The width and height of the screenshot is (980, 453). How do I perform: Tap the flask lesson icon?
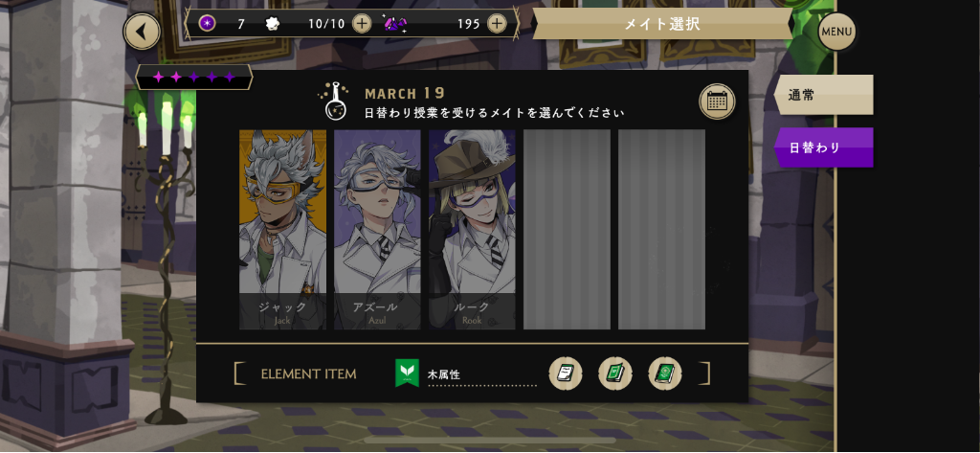[336, 102]
